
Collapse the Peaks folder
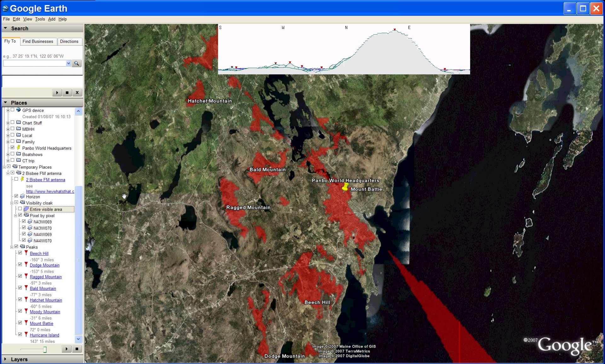point(12,247)
